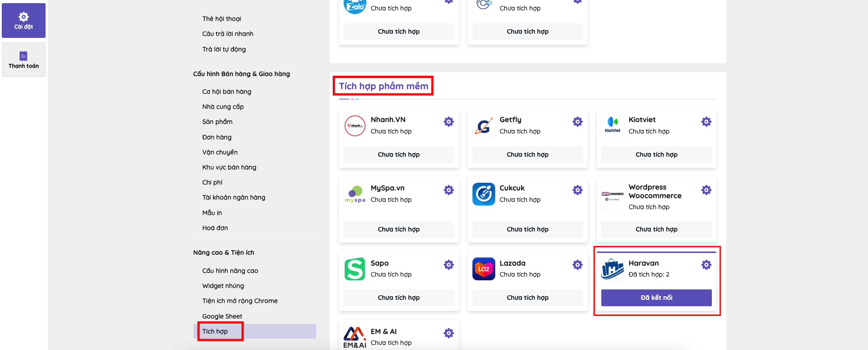This screenshot has width=868, height=350.
Task: Open 'Widget nhúng' menu entry
Action: (223, 286)
